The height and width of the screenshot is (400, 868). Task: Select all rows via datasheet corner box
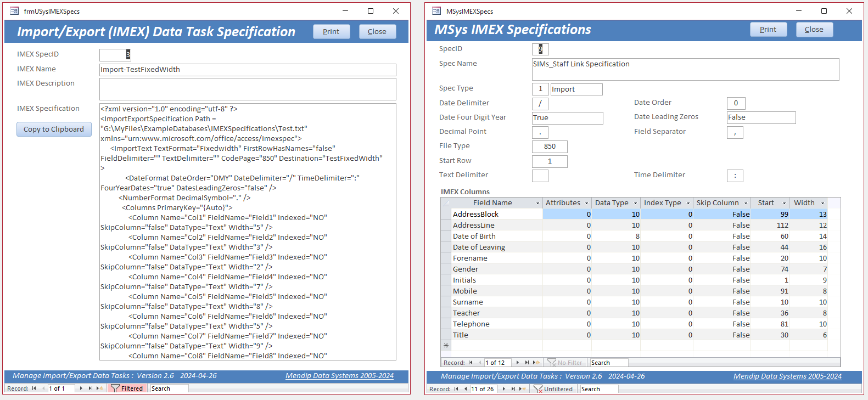point(446,203)
